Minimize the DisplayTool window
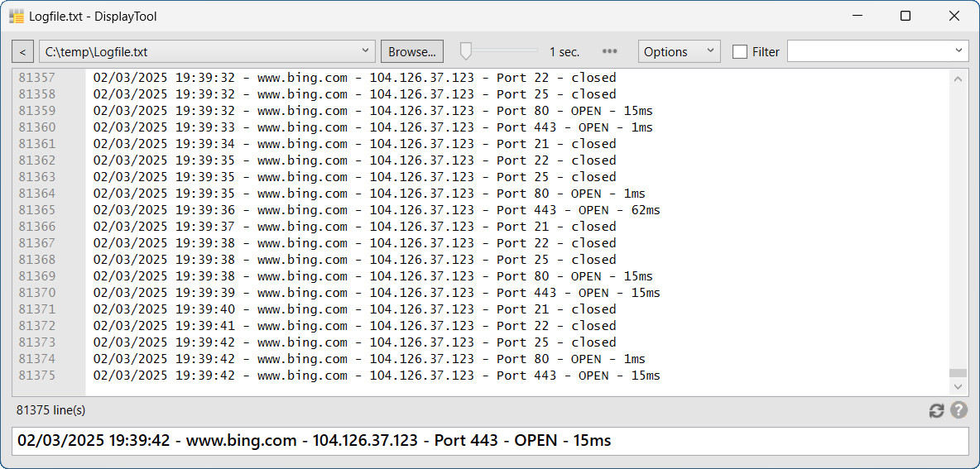Viewport: 980px width, 469px height. pyautogui.click(x=856, y=17)
